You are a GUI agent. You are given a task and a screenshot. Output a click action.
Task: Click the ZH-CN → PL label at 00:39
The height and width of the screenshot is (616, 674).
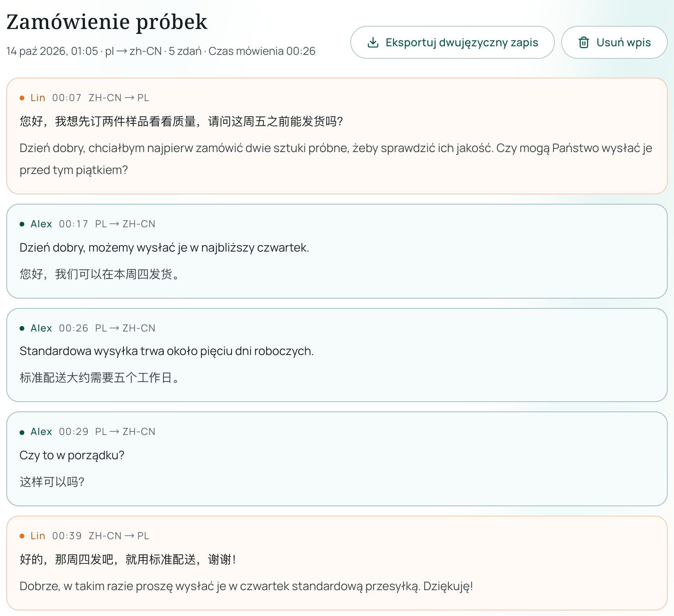point(119,536)
